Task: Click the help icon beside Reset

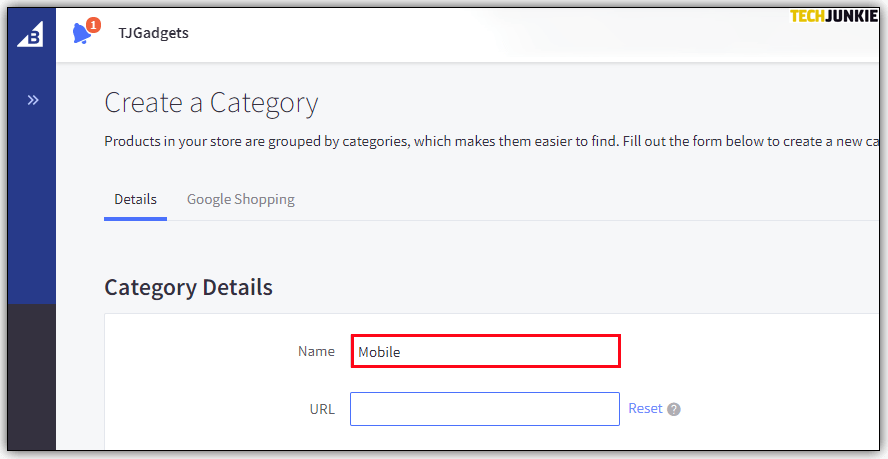Action: [674, 409]
